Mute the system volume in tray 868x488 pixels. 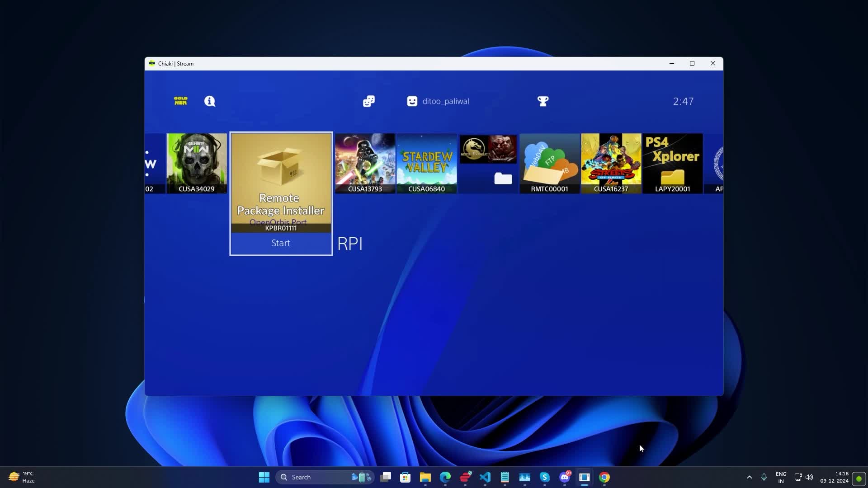[x=810, y=477]
